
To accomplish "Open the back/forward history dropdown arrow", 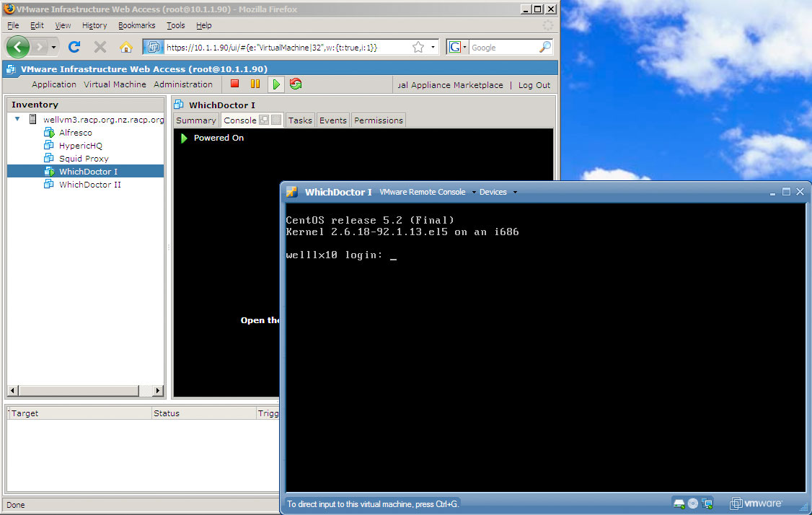I will 53,47.
